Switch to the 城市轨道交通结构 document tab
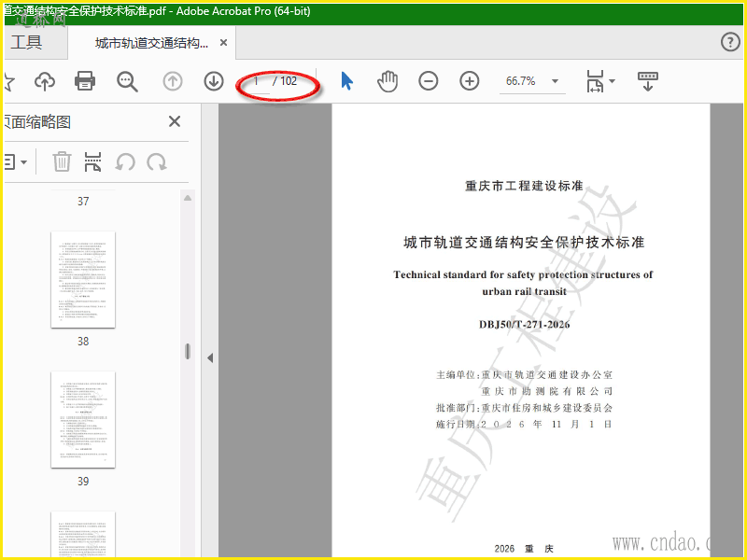 (x=151, y=43)
